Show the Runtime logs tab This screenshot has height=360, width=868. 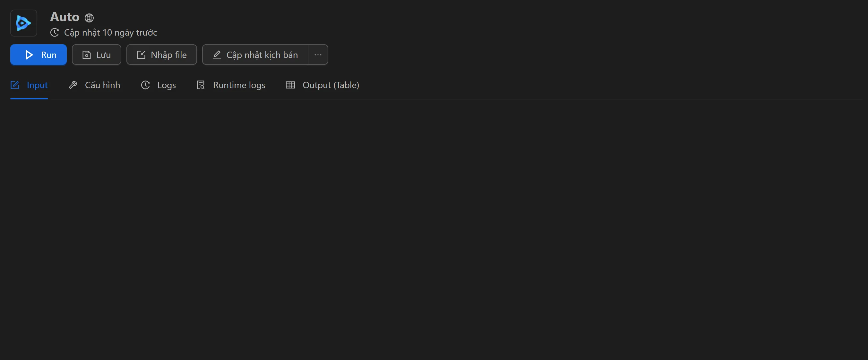pos(239,85)
